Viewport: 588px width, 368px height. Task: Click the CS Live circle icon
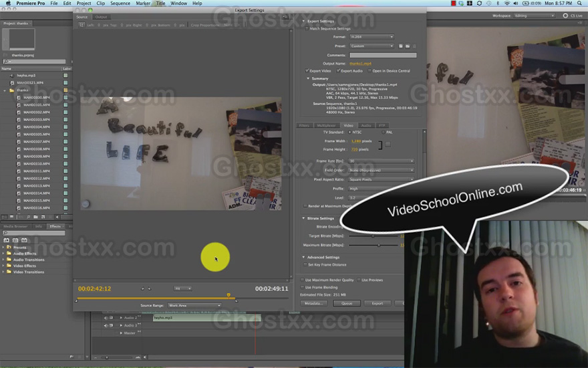[565, 16]
